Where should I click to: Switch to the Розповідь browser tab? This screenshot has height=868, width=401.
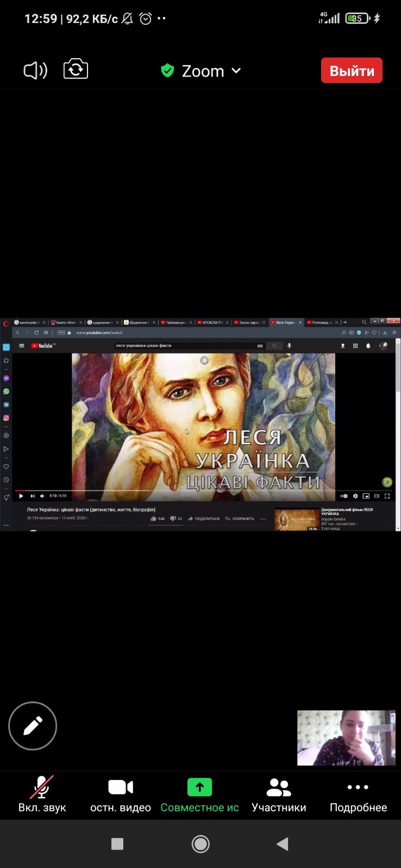[322, 322]
